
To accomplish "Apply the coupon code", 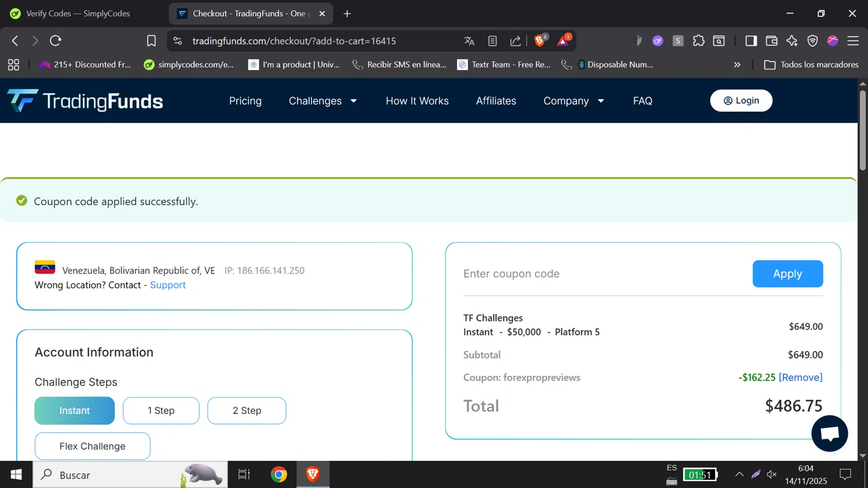I will tap(788, 274).
